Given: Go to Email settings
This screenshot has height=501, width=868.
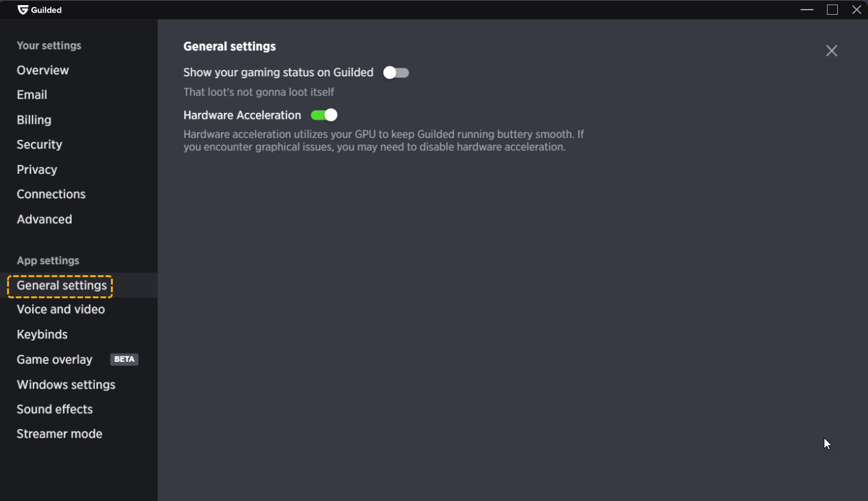Looking at the screenshot, I should (x=32, y=95).
